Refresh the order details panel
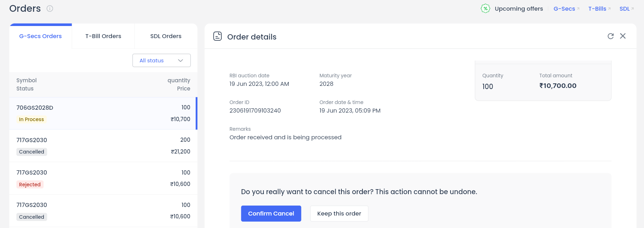The width and height of the screenshot is (644, 228). coord(610,36)
